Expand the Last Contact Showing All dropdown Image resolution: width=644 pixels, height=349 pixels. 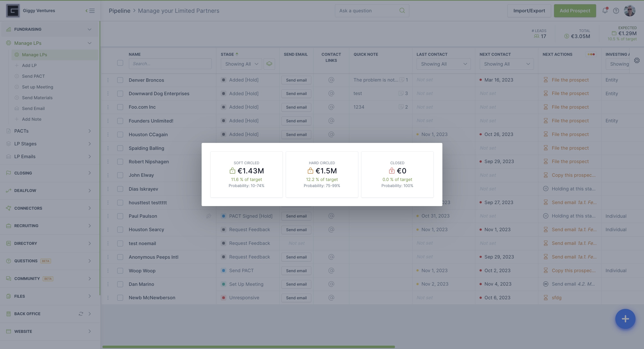pyautogui.click(x=442, y=64)
